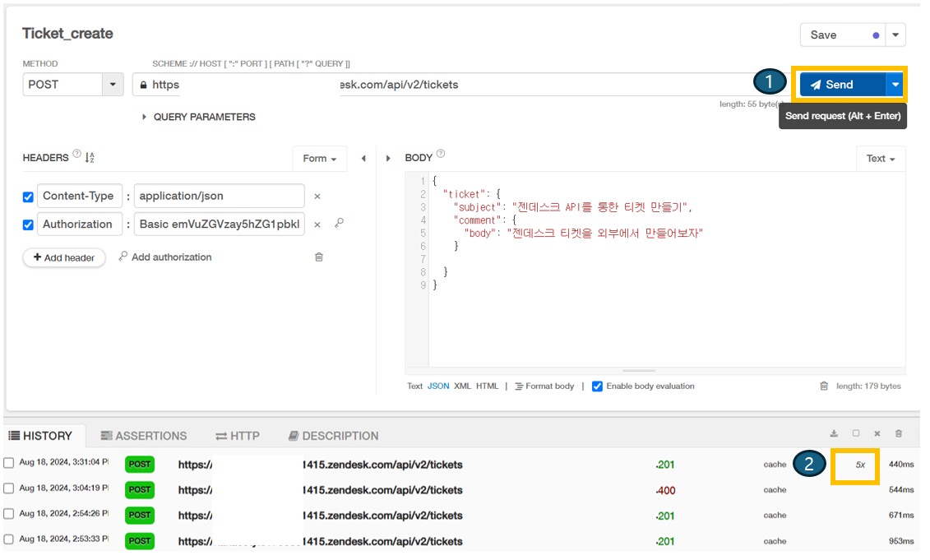Open URL of the 2:54:26 history entry
Screen dimensions: 930x560
(x=321, y=516)
